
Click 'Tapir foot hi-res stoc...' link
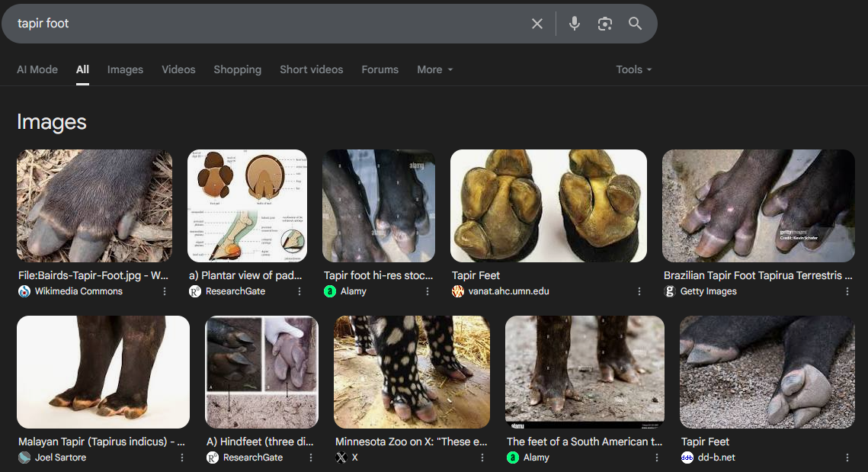[x=378, y=275]
